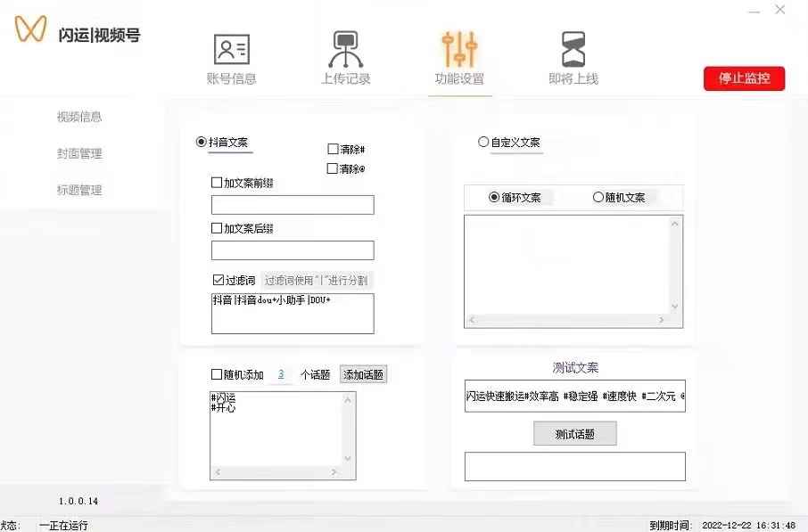Enable the 清除@ checkbox

coord(331,168)
